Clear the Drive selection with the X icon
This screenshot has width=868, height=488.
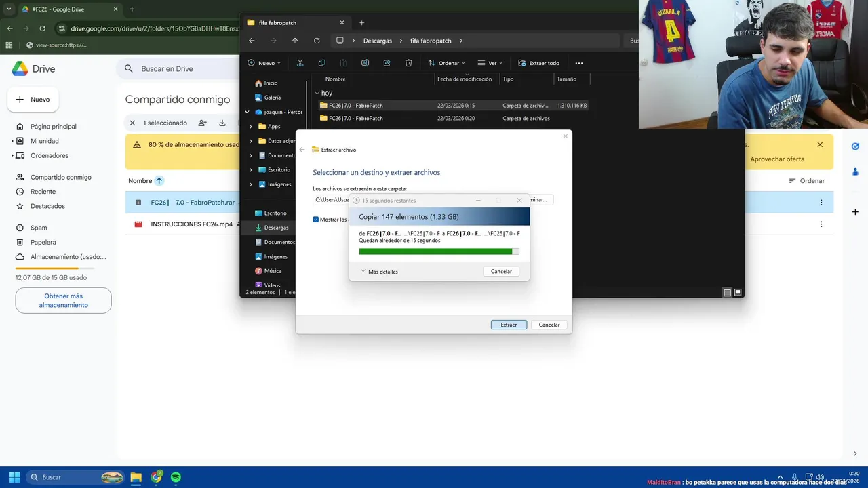click(x=133, y=123)
